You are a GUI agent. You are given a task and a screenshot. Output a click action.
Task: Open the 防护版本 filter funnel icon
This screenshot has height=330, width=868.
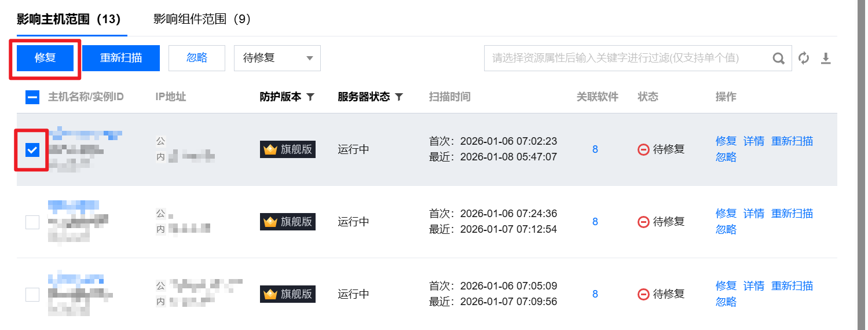click(x=310, y=97)
